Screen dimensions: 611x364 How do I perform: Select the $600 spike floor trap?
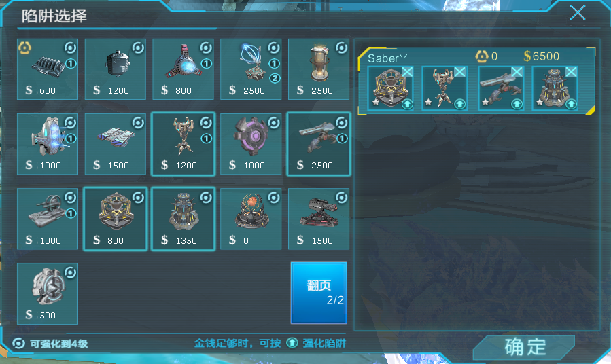click(48, 69)
